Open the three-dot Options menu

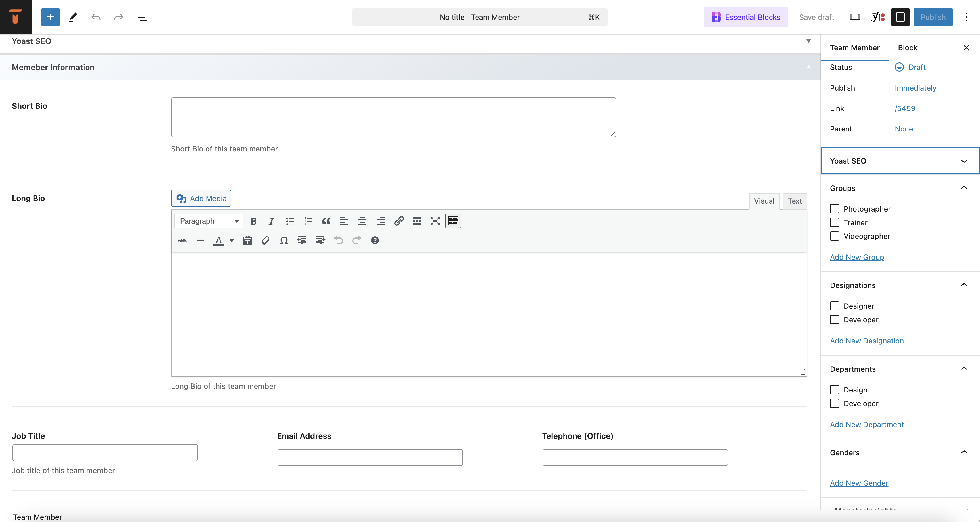pyautogui.click(x=966, y=17)
